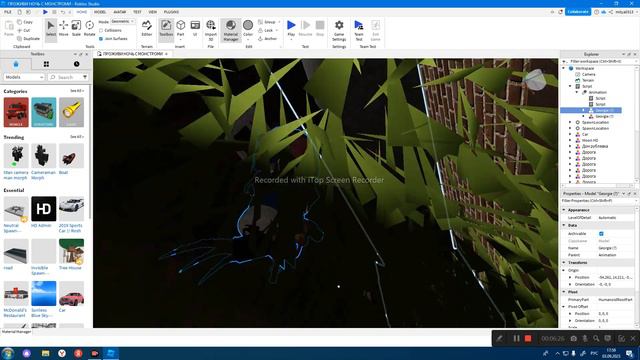Open the Group dropdown arrow
This screenshot has width=640, height=360.
(x=279, y=22)
